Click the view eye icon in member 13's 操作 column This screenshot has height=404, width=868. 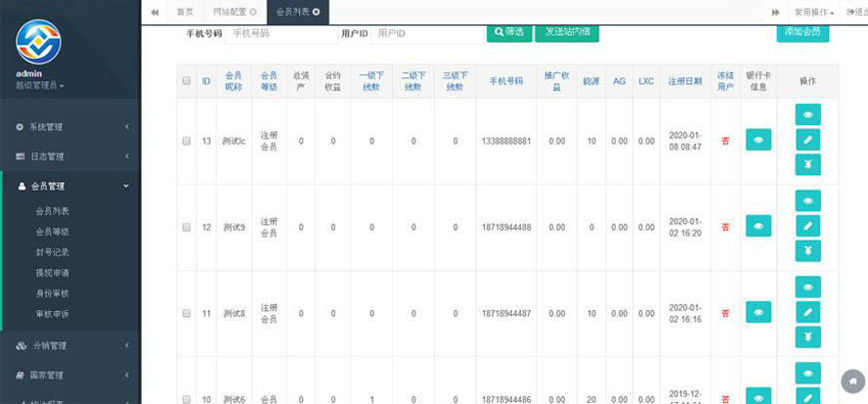click(807, 114)
